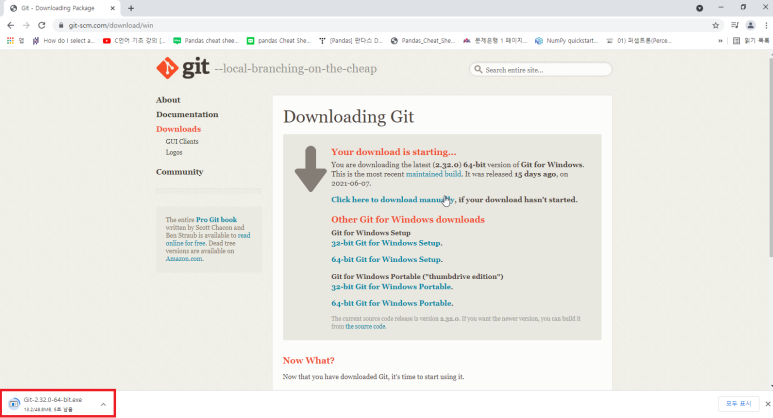
Task: Open the YouTube C language lecture bookmark
Action: pos(134,40)
